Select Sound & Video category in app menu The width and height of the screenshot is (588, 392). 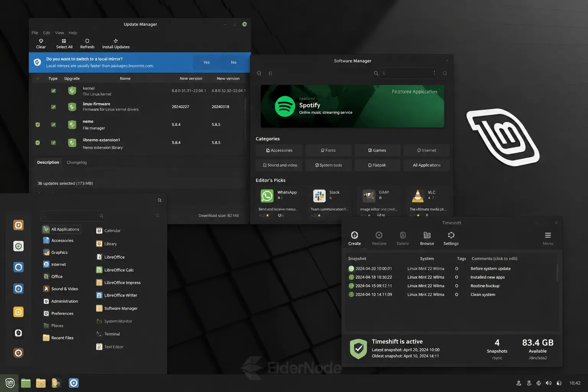pos(60,289)
